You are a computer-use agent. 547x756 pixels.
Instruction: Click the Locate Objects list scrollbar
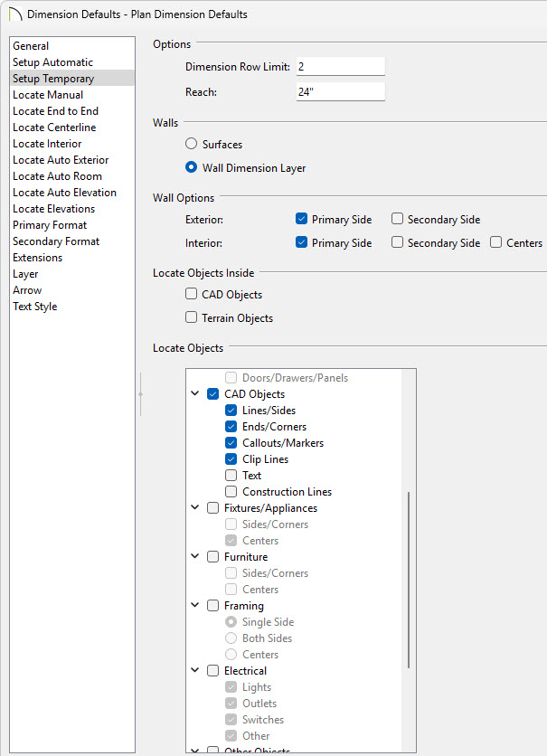coord(409,580)
